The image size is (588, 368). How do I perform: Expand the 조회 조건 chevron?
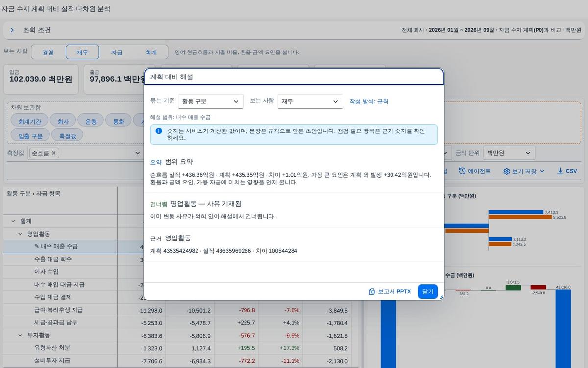[x=12, y=30]
